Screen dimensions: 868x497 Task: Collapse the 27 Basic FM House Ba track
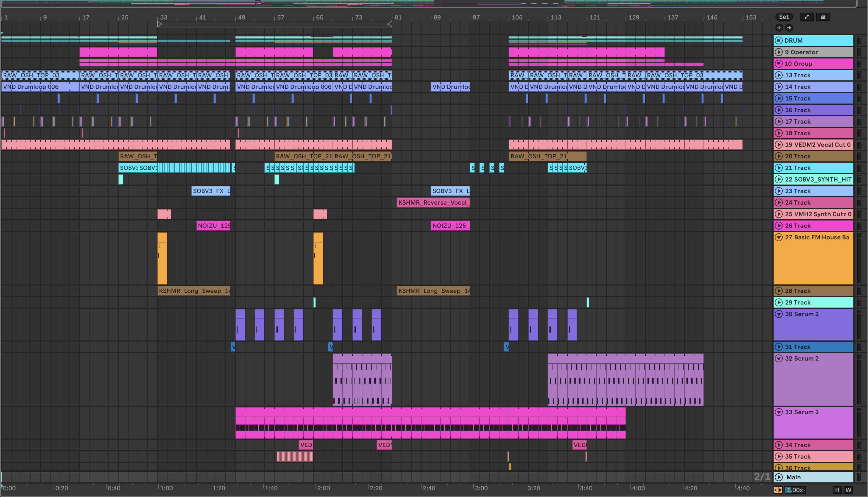778,237
